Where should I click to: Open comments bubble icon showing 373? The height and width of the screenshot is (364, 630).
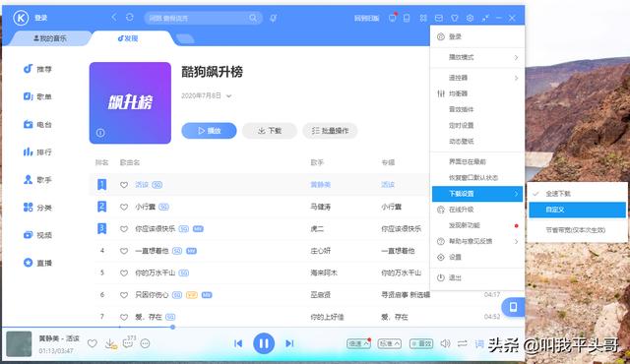point(128,342)
